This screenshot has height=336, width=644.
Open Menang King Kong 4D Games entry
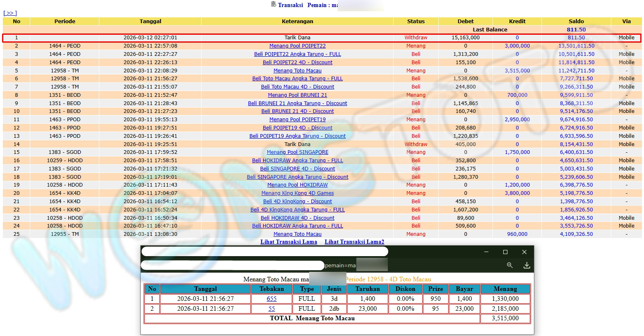[x=297, y=193]
